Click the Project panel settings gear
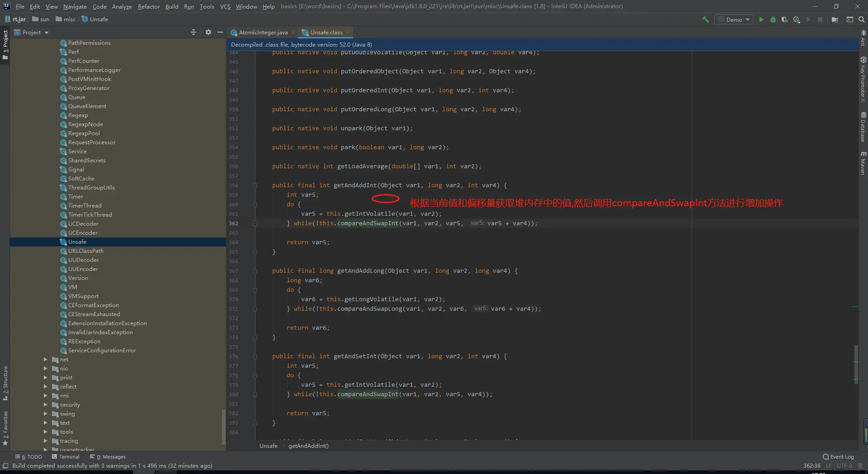868x474 pixels. [x=208, y=32]
